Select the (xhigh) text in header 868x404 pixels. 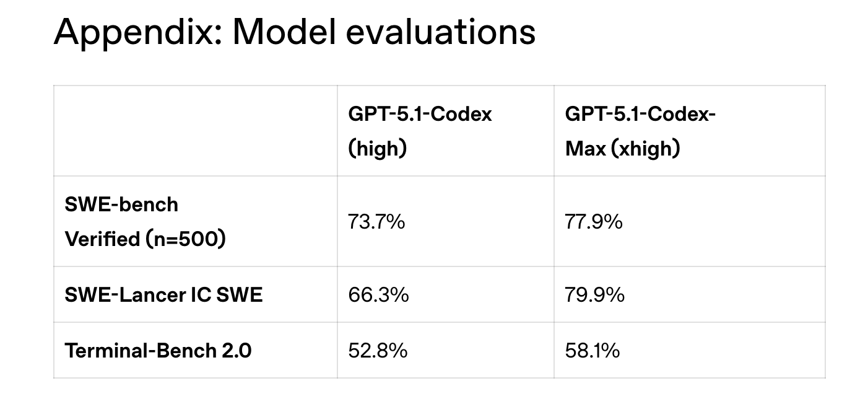pos(645,149)
